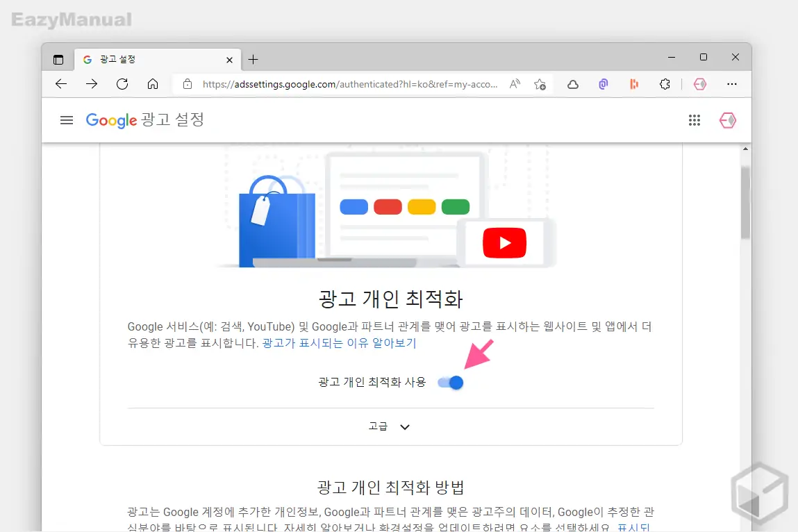Click the 광고 개인 최적화 방법 heading

pos(391,487)
